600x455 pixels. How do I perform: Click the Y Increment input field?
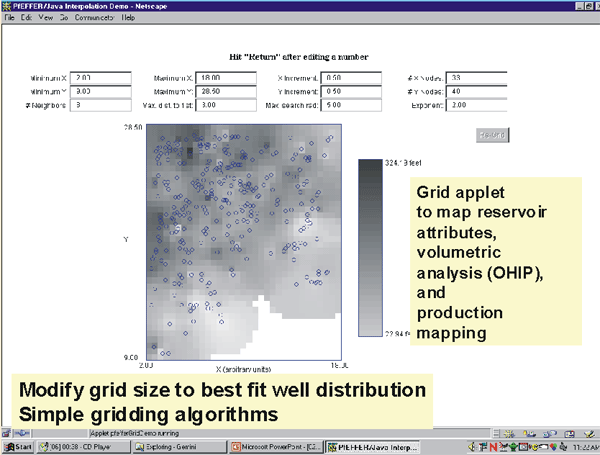tap(351, 91)
